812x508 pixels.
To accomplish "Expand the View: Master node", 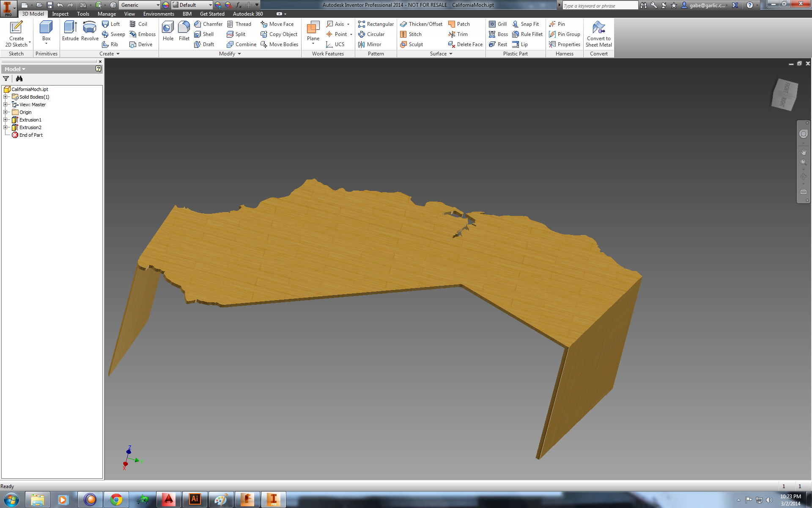I will [5, 105].
